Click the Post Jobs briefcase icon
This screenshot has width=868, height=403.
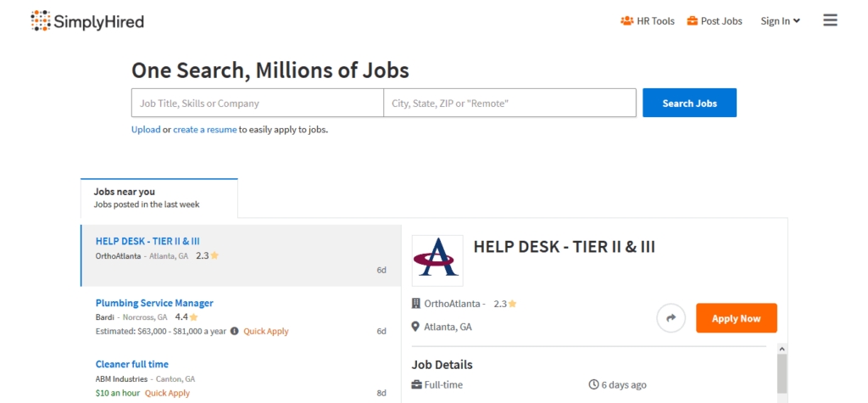[693, 21]
